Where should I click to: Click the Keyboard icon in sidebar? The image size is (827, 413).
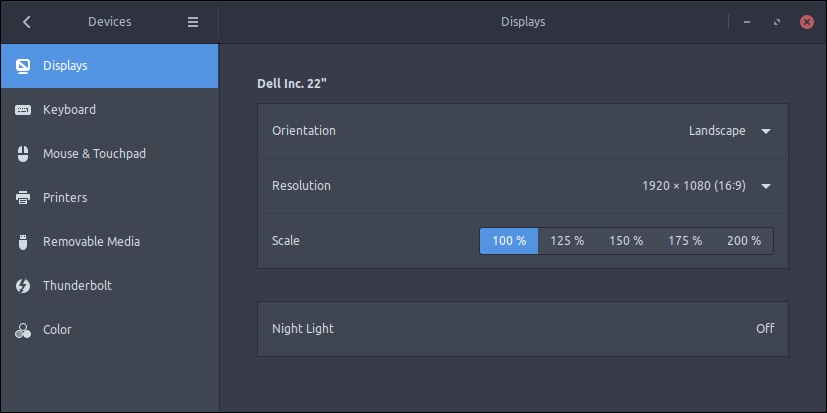point(23,110)
